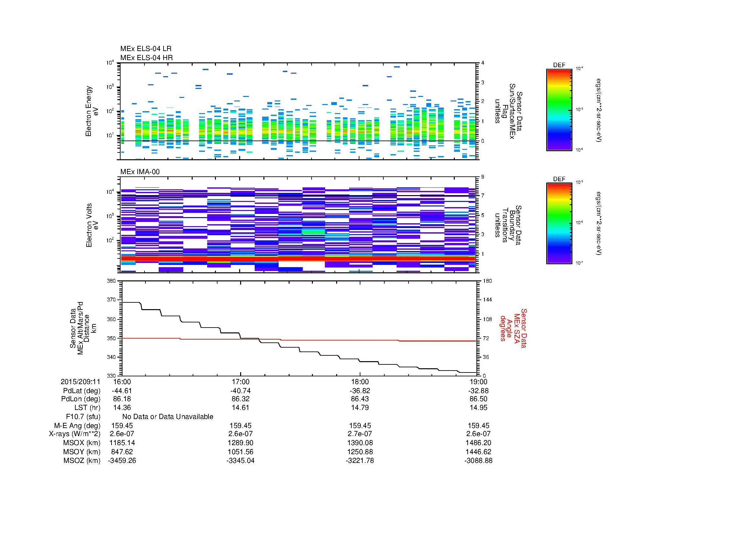Click the 'MSOX (km)' row label
The height and width of the screenshot is (534, 756).
click(82, 443)
